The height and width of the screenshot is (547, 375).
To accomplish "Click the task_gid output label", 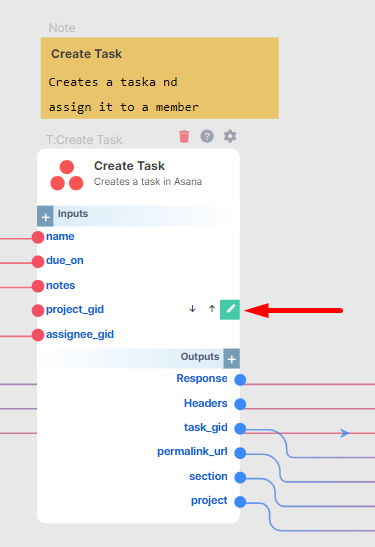I will (205, 428).
